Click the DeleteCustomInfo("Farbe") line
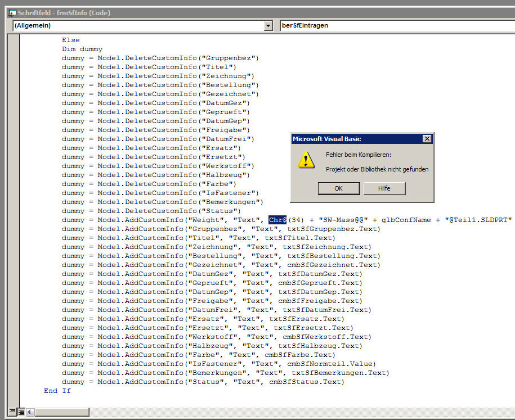 point(149,184)
